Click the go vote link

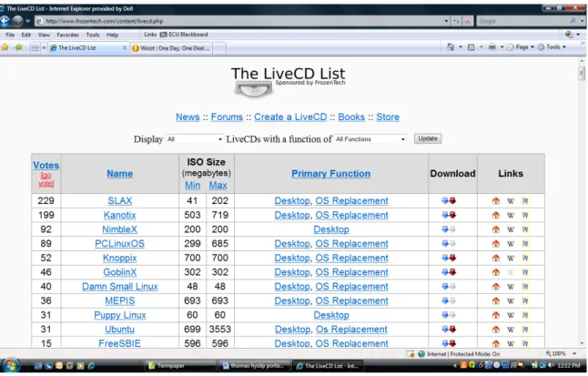(x=46, y=179)
